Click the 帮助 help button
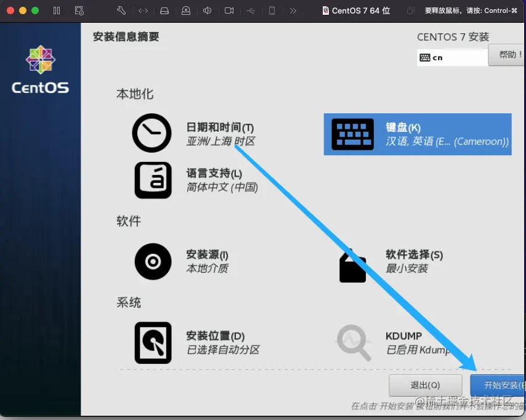This screenshot has width=526, height=420. click(x=507, y=55)
